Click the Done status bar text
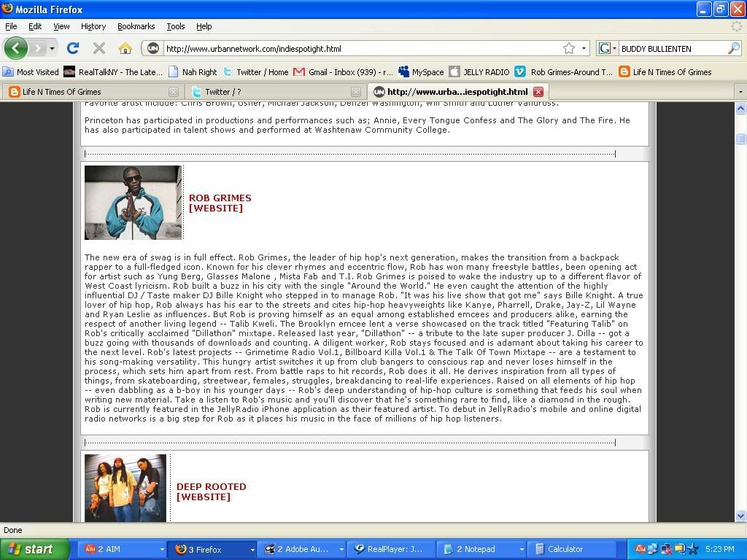Image resolution: width=747 pixels, height=560 pixels. coord(13,530)
